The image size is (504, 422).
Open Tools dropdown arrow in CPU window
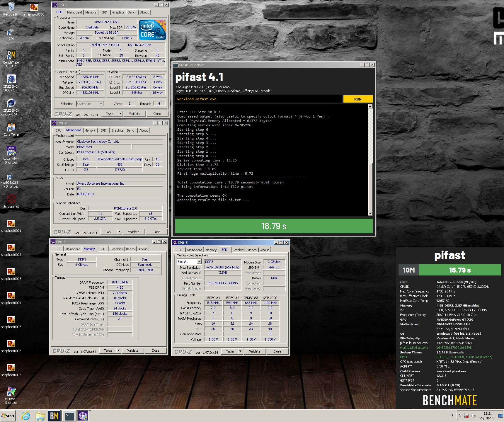(x=120, y=114)
